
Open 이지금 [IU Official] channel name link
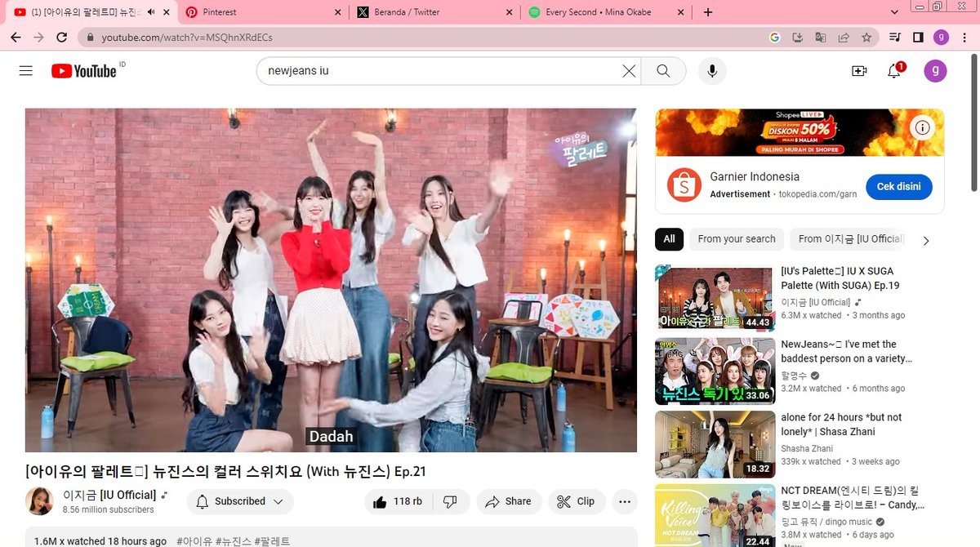(x=109, y=495)
